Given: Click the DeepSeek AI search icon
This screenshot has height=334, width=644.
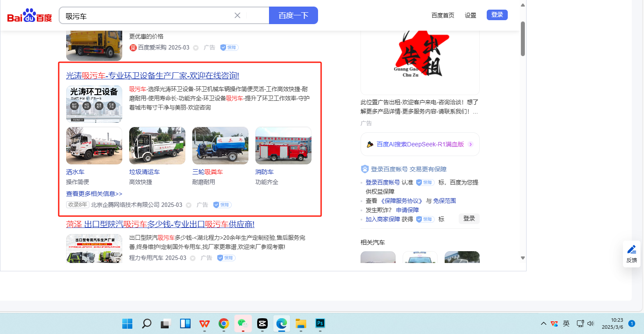Looking at the screenshot, I should point(370,144).
